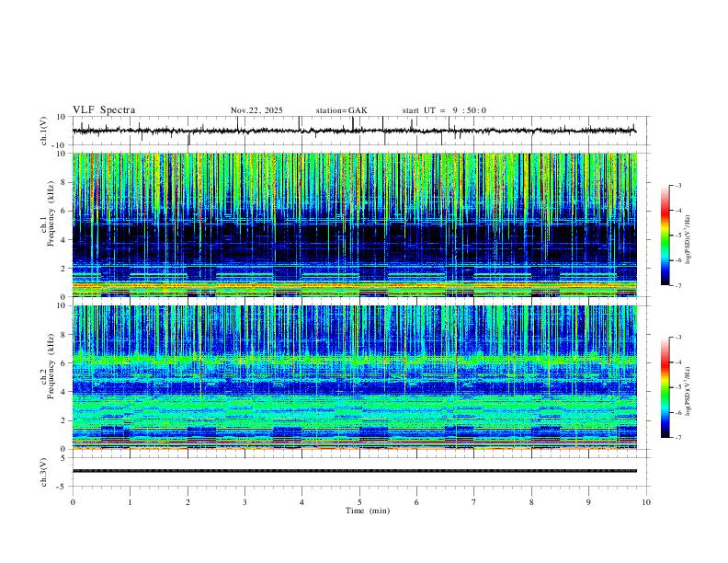The height and width of the screenshot is (563, 728).
Task: Click the "4" kHz tick on ch.1 frequency axis
Action: [64, 240]
